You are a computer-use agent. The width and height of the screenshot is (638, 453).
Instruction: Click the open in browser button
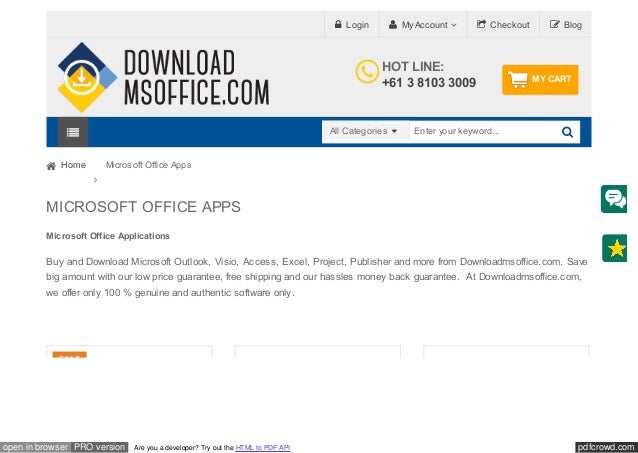click(x=35, y=447)
